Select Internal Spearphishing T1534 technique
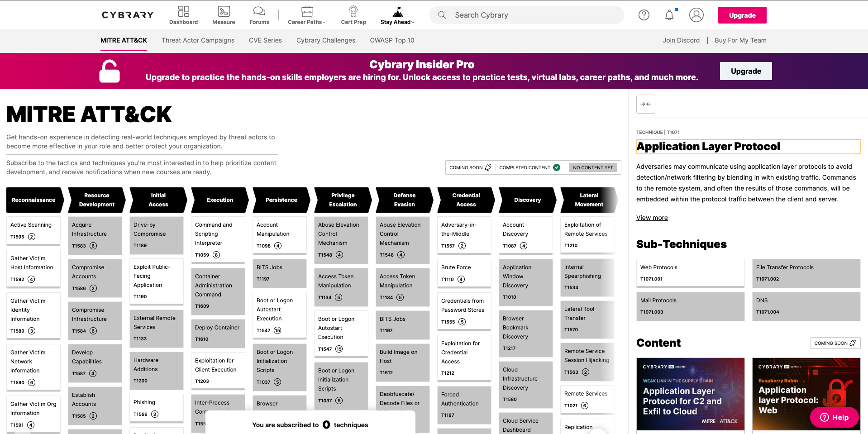The image size is (868, 434). point(587,277)
